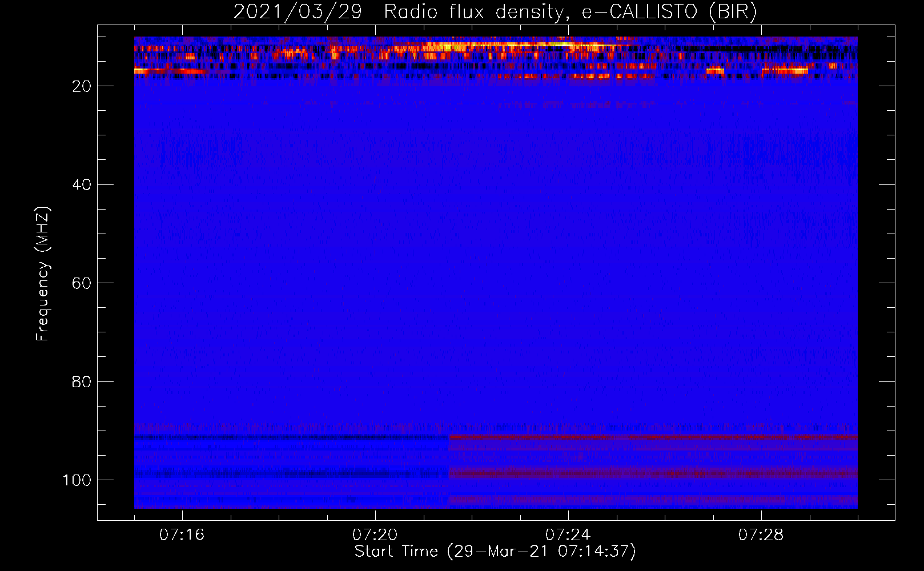Click the 80 frequency tick label
Screen dimensions: 924x571
[x=82, y=381]
